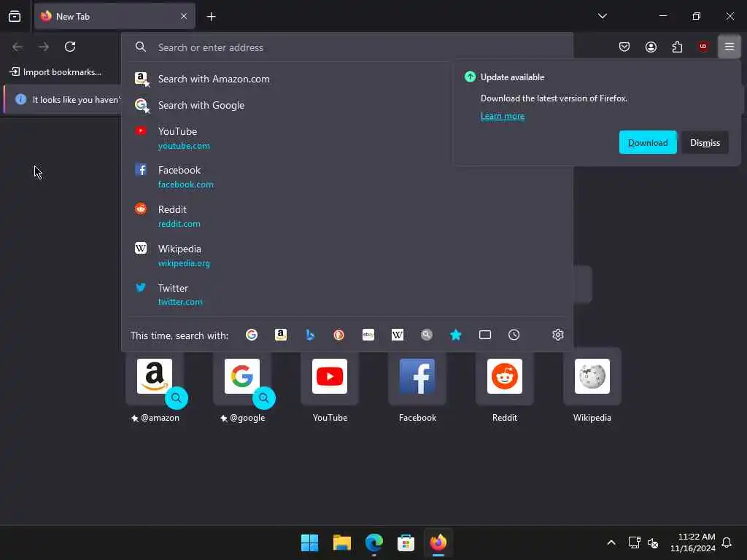The width and height of the screenshot is (747, 560).
Task: Click the muted volume tray icon
Action: point(653,542)
